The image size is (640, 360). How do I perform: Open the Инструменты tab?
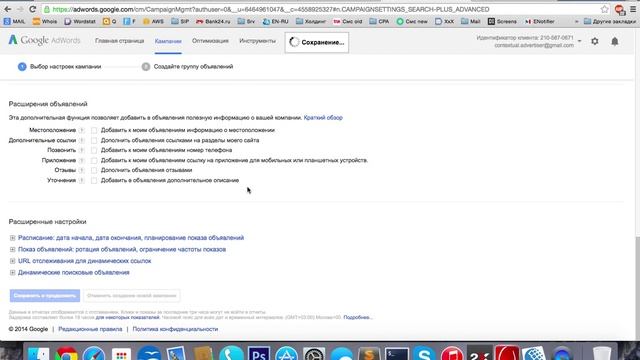pyautogui.click(x=258, y=41)
